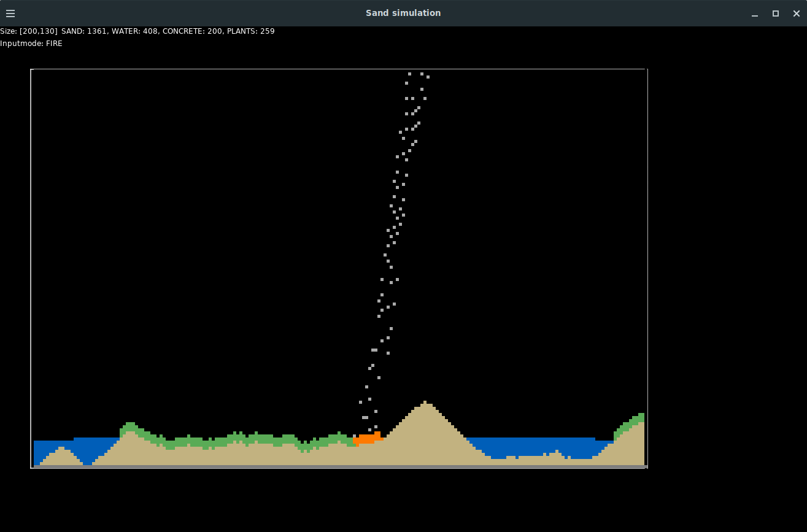Click the "CONCRETE: 200" counter
The image size is (807, 532).
[193, 31]
